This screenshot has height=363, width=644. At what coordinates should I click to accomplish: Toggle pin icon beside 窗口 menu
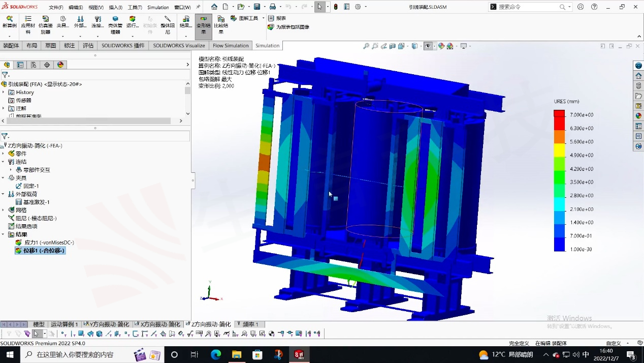(x=198, y=7)
